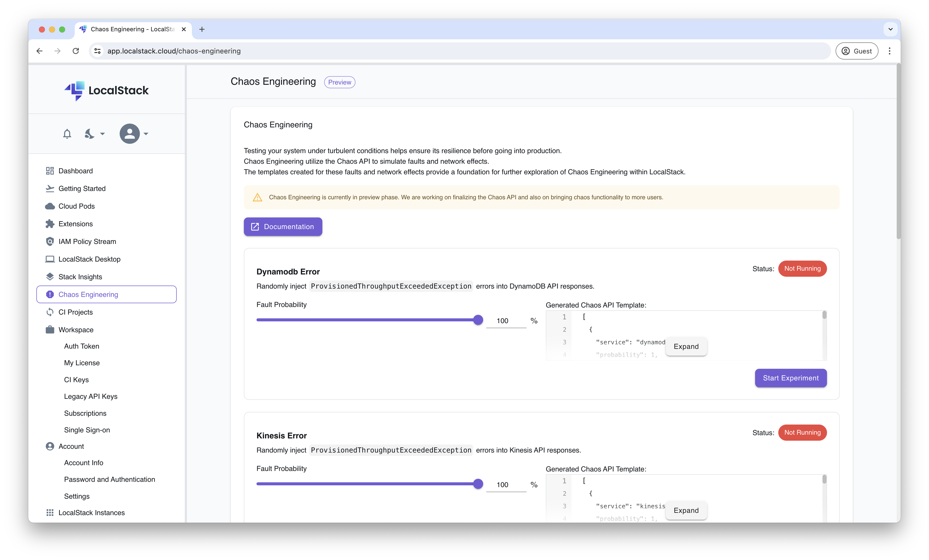Expand the Kinesis Error API template
The image size is (929, 560).
[686, 511]
